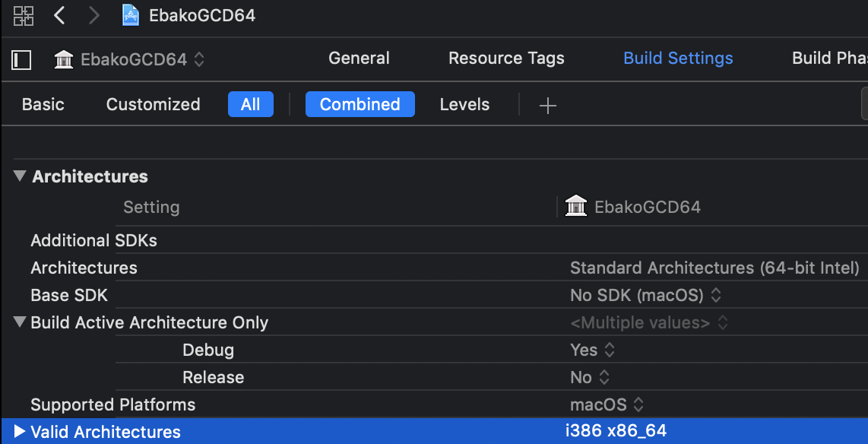The width and height of the screenshot is (868, 444).
Task: Go forward with the right chevron
Action: 94,15
